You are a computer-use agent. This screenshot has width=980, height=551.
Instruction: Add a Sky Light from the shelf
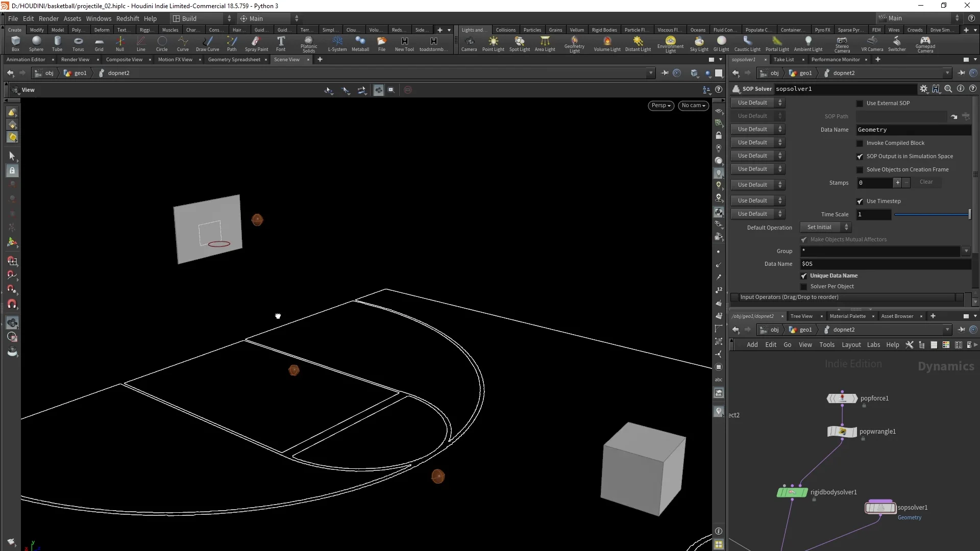[x=699, y=43]
